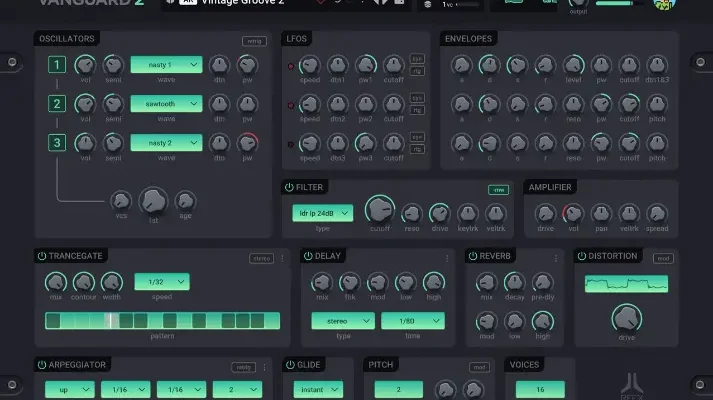The width and height of the screenshot is (713, 400).
Task: Click the oscillators retrig button
Action: click(x=253, y=41)
